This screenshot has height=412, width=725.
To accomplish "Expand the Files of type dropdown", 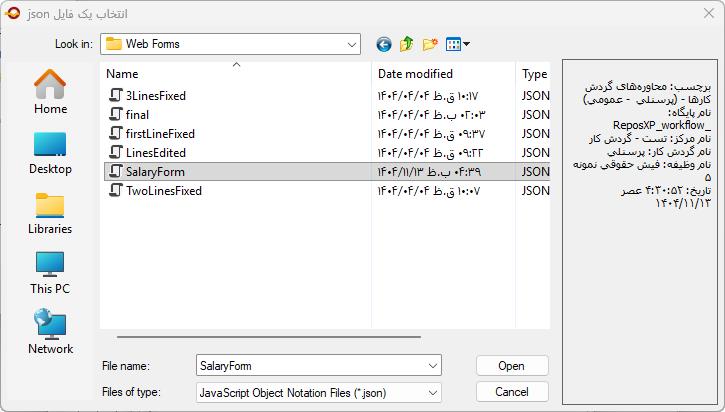I will (432, 392).
